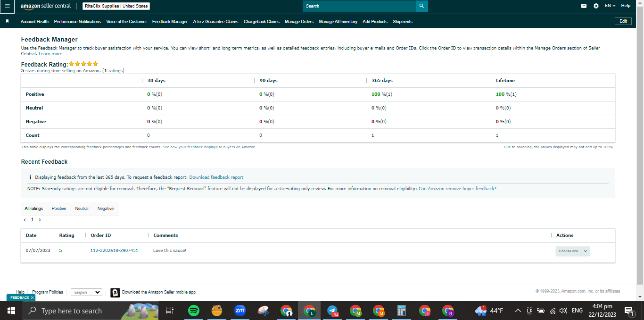Open Add Products menu item
Screen dimensions: 644x320
(x=375, y=22)
